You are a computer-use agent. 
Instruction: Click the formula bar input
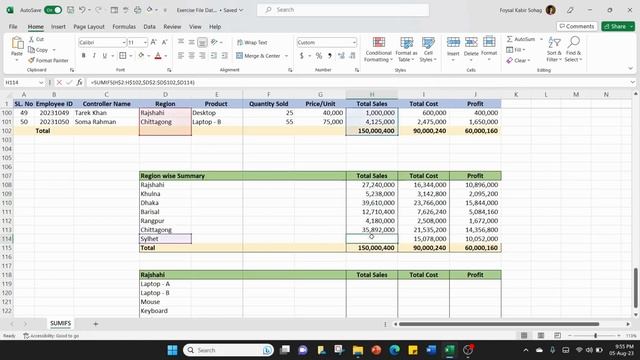coord(359,82)
